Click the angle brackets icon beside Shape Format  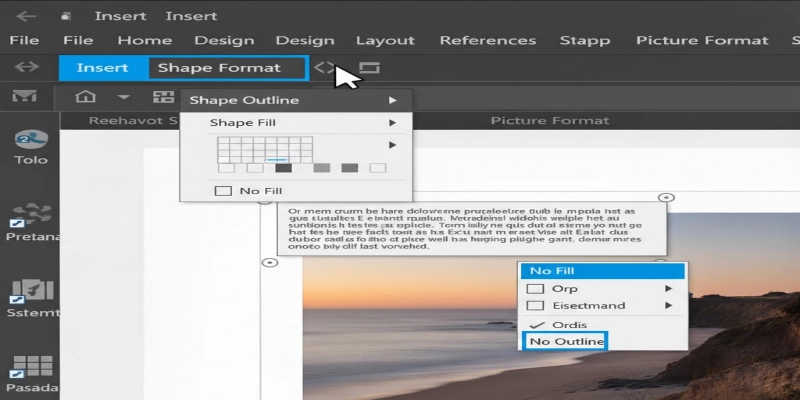(325, 68)
